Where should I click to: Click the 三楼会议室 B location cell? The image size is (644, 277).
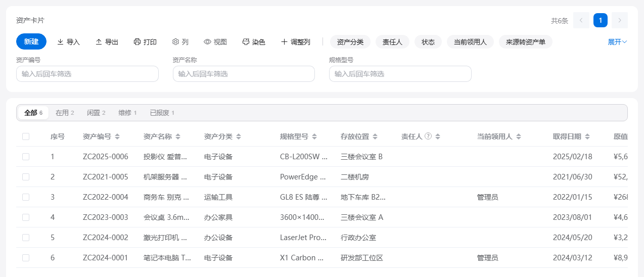click(x=362, y=157)
